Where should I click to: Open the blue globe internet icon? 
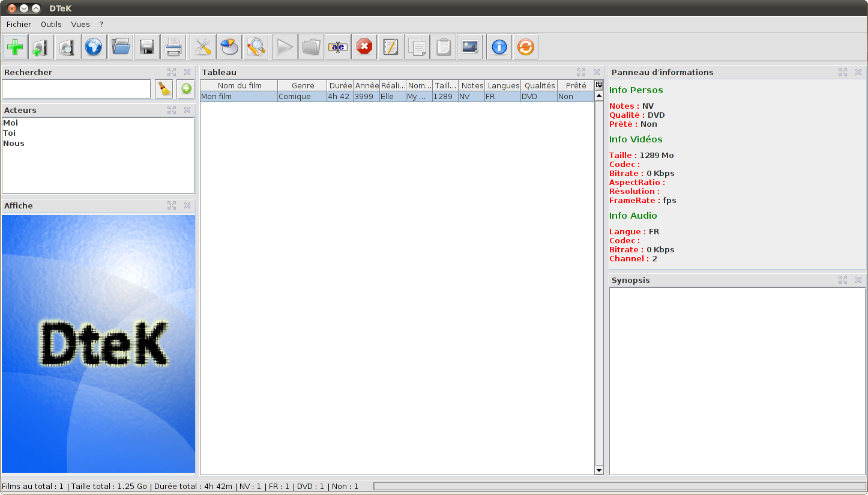(x=94, y=47)
